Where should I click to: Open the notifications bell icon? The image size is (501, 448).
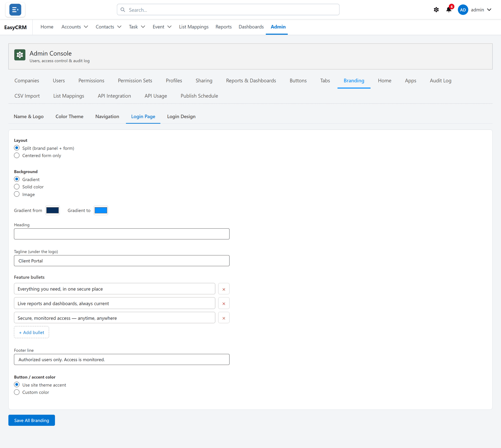click(x=449, y=10)
